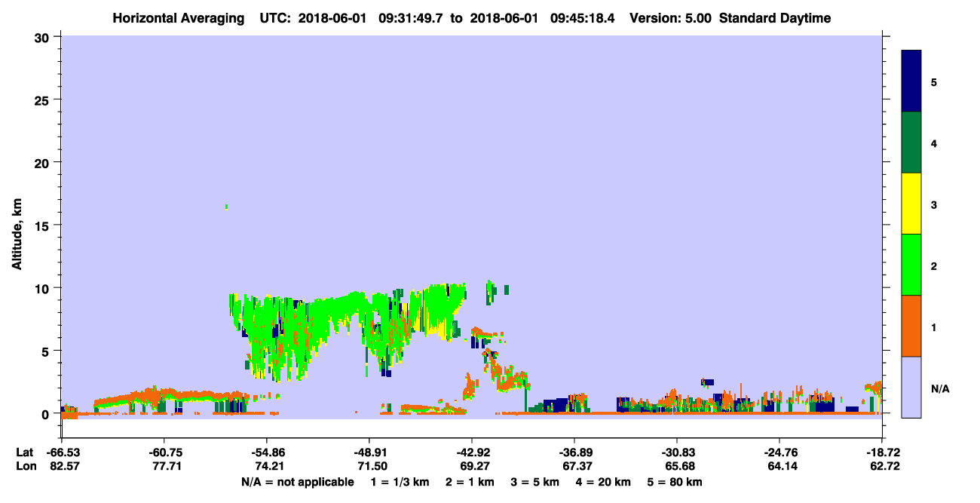The width and height of the screenshot is (980, 503).
Task: Click the isolated green pixel near 16 km altitude
Action: coord(226,207)
